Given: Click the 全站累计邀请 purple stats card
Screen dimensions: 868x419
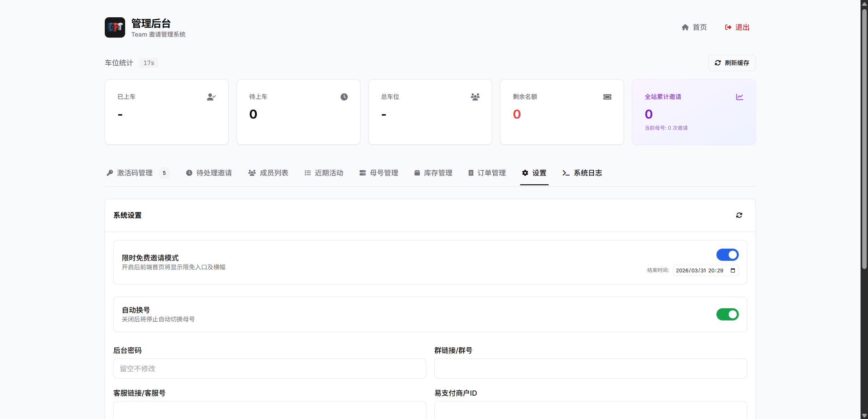Looking at the screenshot, I should coord(693,112).
